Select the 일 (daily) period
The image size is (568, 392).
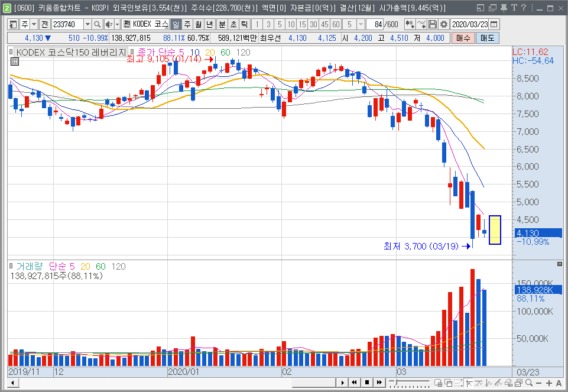176,24
